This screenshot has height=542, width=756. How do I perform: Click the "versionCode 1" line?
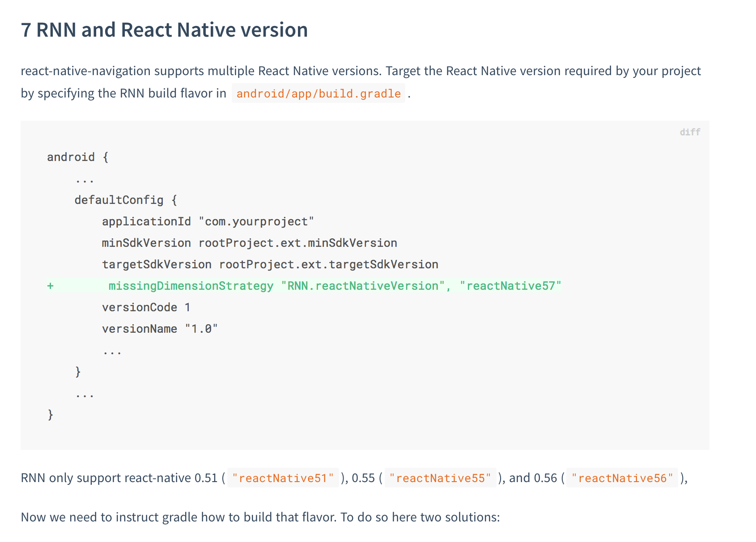(146, 307)
